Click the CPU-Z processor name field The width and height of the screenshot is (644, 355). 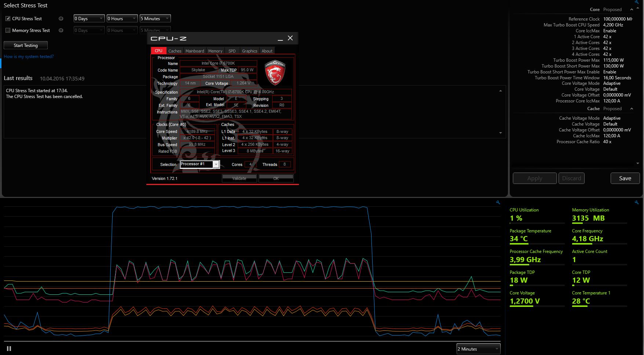[218, 63]
